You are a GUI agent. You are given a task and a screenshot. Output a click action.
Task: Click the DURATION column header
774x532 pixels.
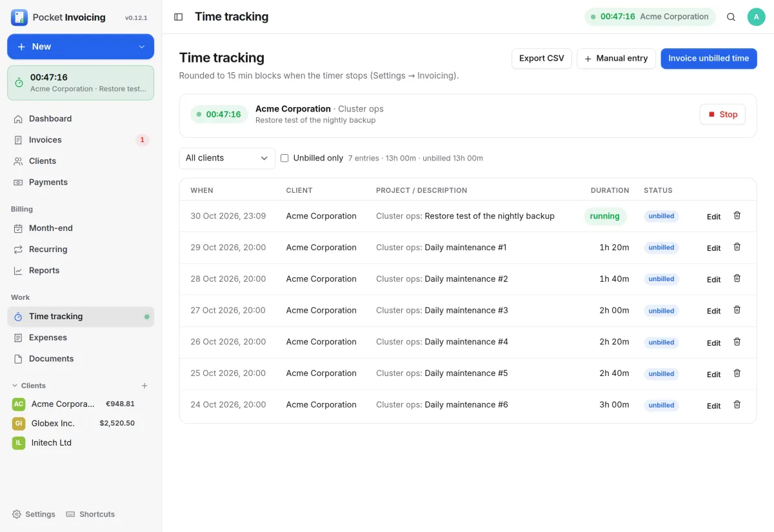click(610, 190)
